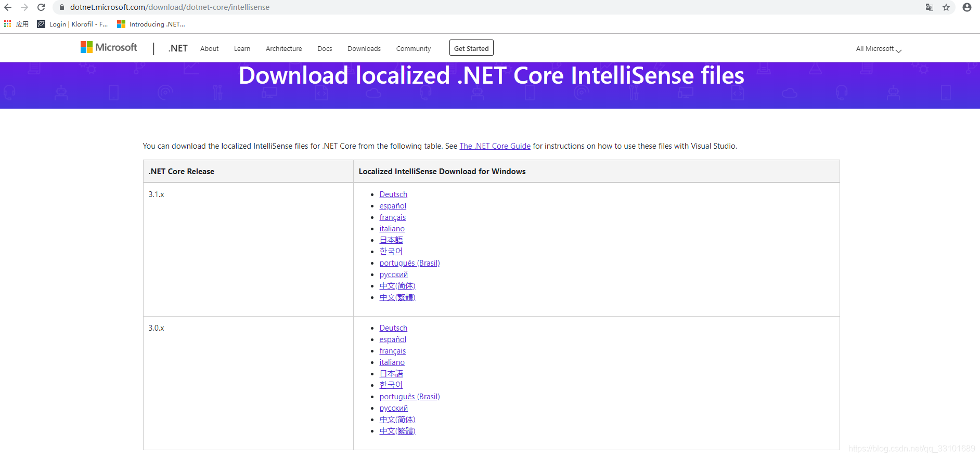Download italiano files for 3.0.x
Image resolution: width=980 pixels, height=458 pixels.
point(392,362)
